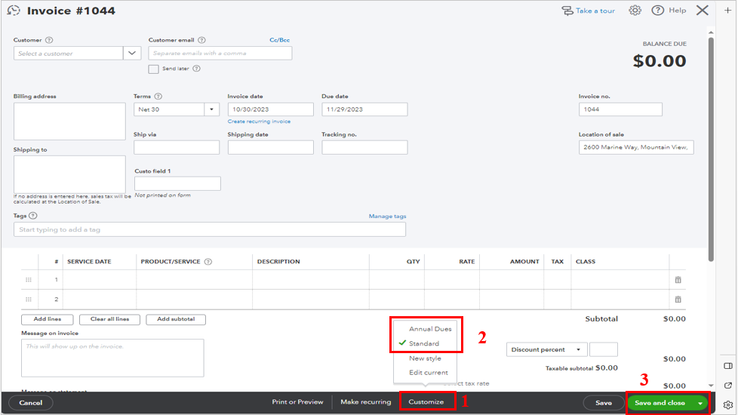Delete line 2 with trash icon
Screen dimensions: 738x415
[678, 299]
